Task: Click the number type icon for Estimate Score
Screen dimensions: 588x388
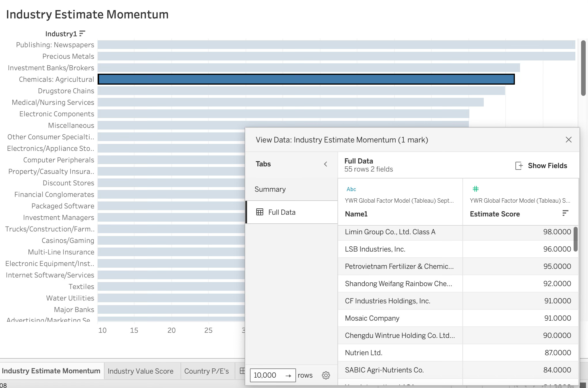Action: [475, 189]
